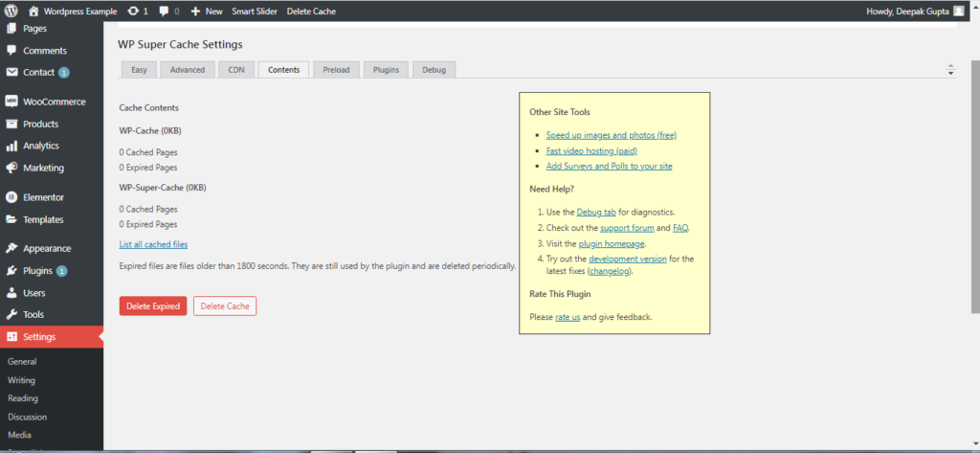
Task: Click the Analytics bar chart icon
Action: 11,146
